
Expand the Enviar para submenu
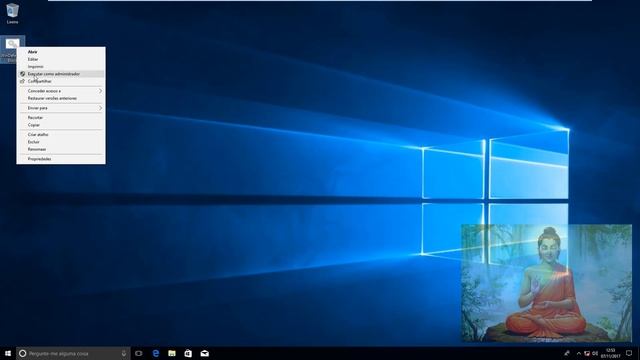click(x=60, y=108)
